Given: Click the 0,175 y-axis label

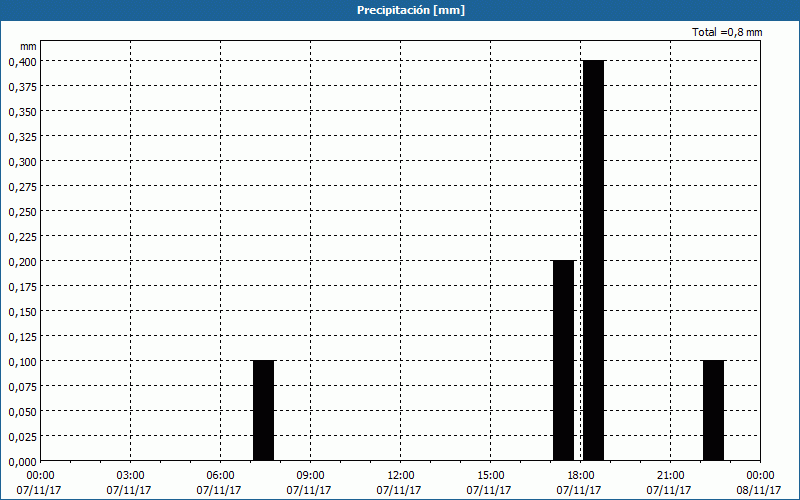Looking at the screenshot, I should point(22,286).
